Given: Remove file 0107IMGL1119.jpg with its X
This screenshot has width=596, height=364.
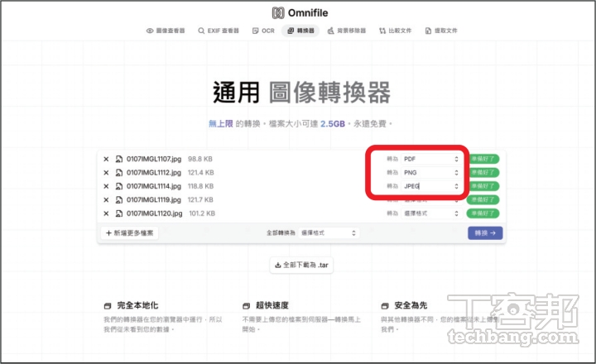Looking at the screenshot, I should click(106, 200).
